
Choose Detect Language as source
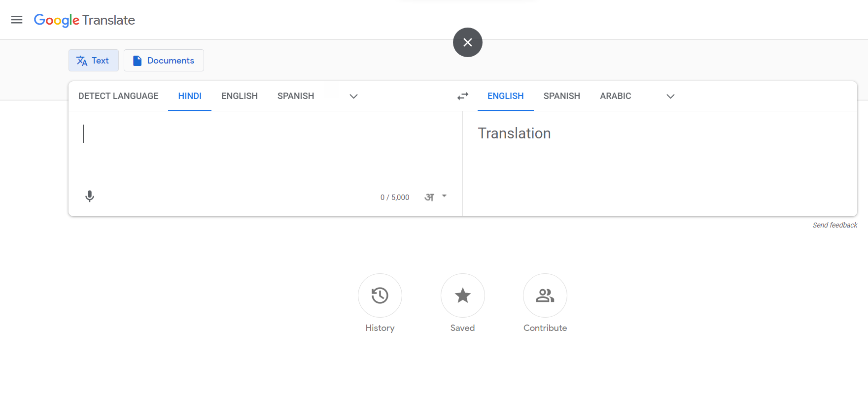[x=118, y=96]
